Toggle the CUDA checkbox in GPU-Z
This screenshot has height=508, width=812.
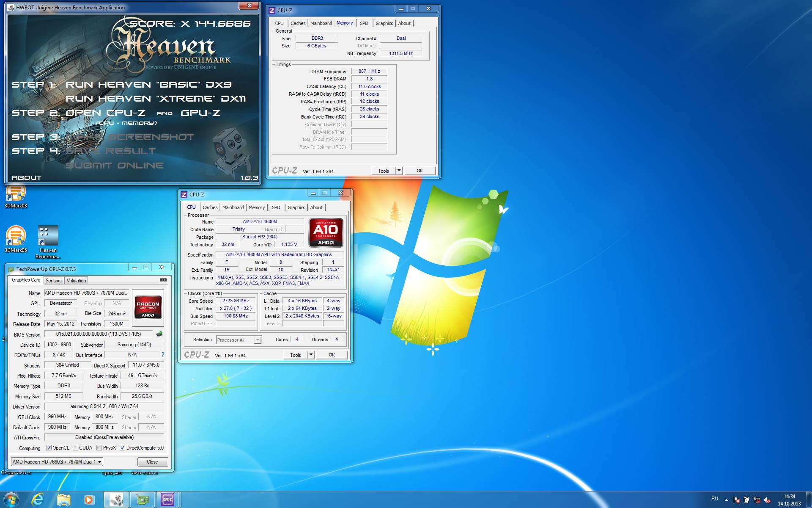[x=75, y=448]
